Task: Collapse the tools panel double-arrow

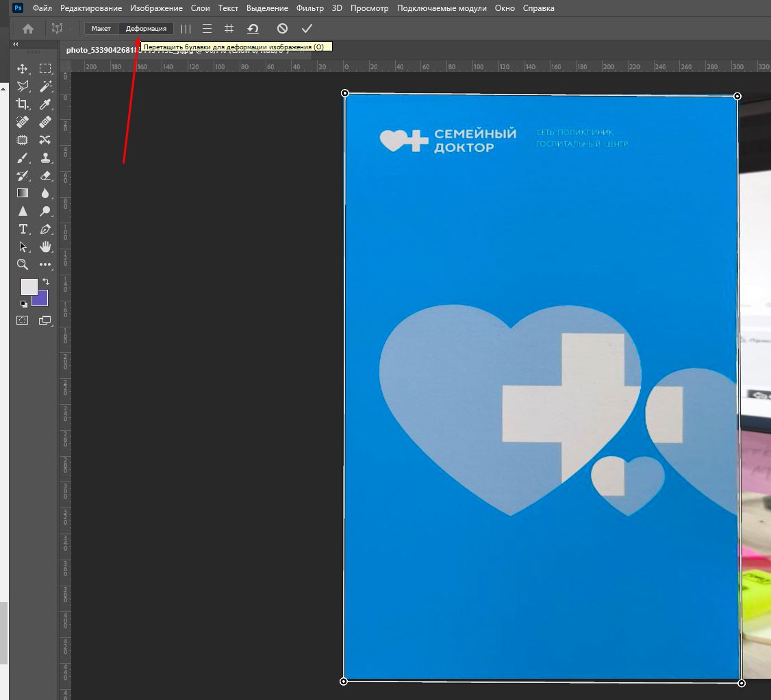Action: 15,45
